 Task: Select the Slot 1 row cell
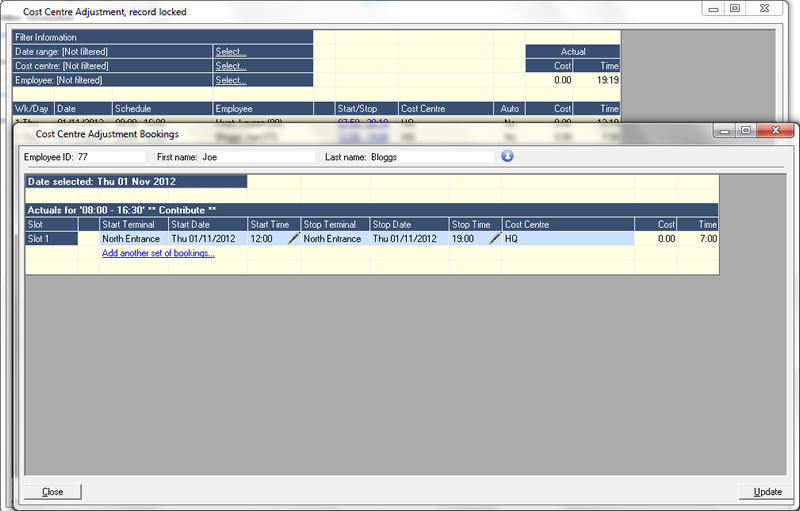click(x=50, y=239)
